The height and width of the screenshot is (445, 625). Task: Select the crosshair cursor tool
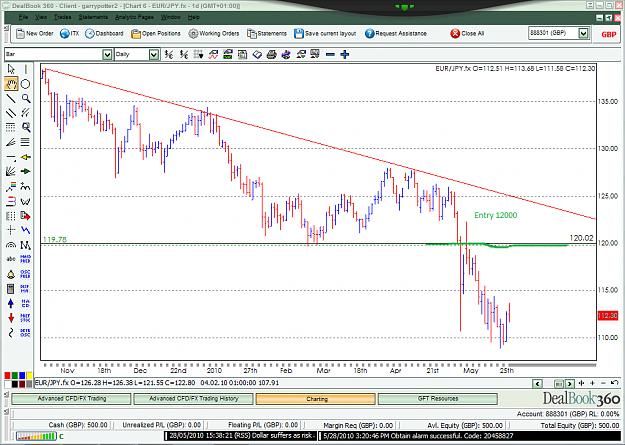(x=11, y=230)
